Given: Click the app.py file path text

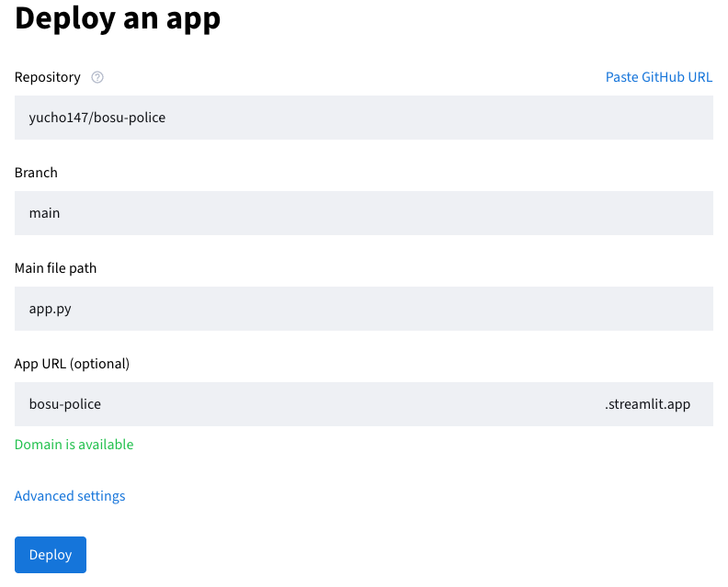Looking at the screenshot, I should (x=51, y=309).
